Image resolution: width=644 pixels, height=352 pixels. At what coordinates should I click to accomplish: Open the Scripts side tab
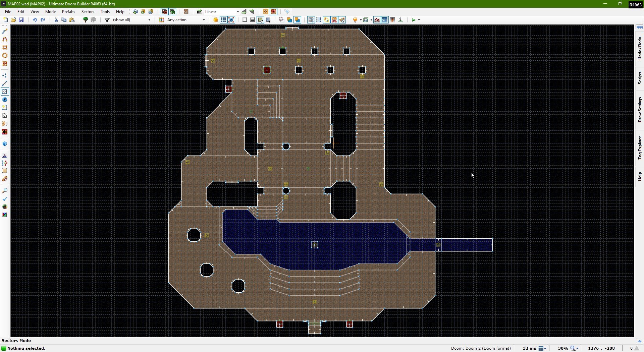640,78
